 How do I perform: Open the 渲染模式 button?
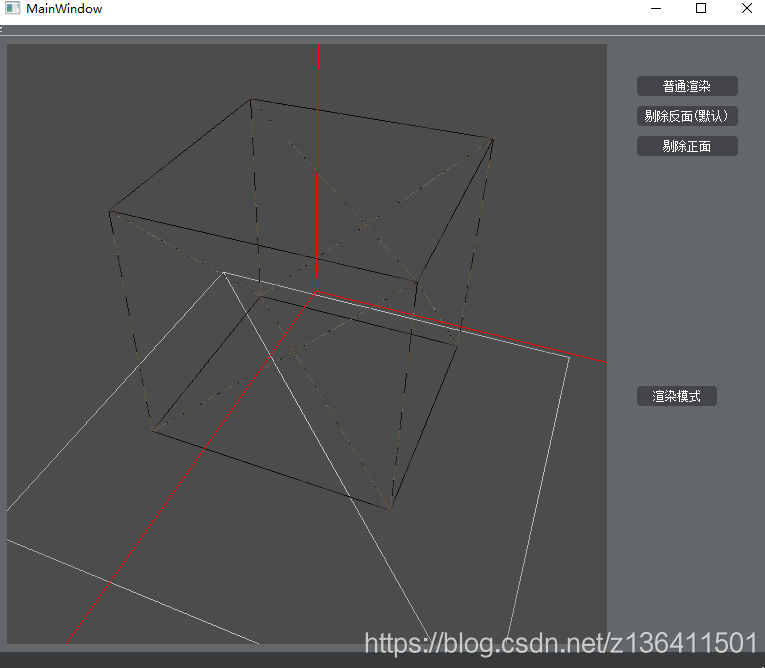[x=677, y=396]
